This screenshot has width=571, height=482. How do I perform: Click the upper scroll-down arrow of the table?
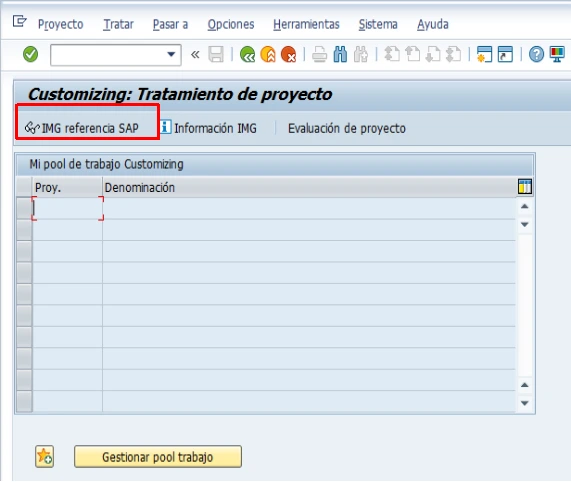525,224
